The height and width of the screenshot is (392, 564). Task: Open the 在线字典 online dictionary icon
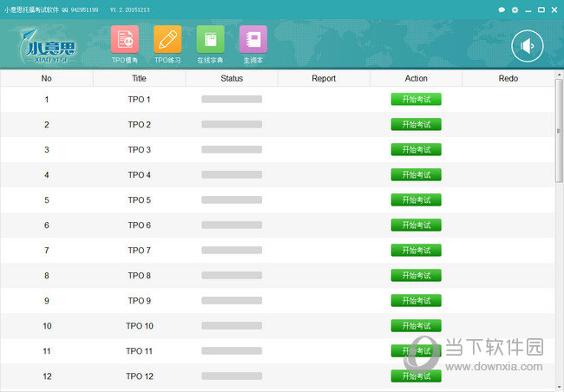click(211, 40)
